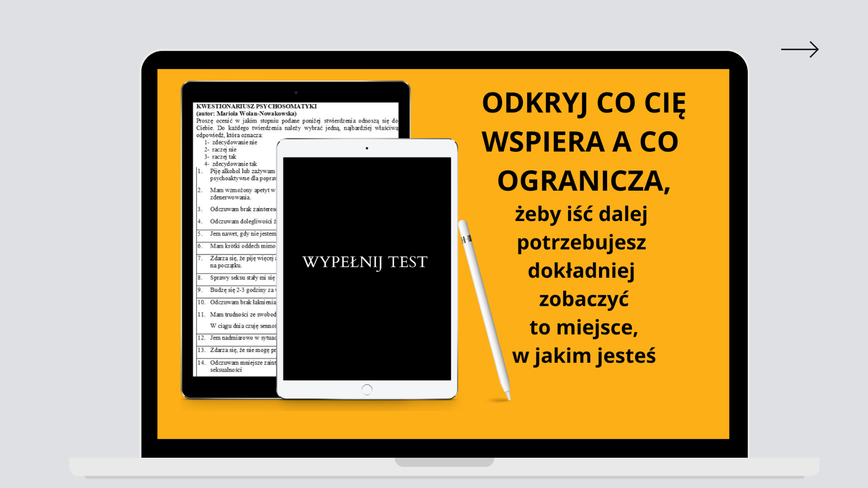The width and height of the screenshot is (868, 488).
Task: Click the WYPEŁNIJ TEST button
Action: point(365,262)
